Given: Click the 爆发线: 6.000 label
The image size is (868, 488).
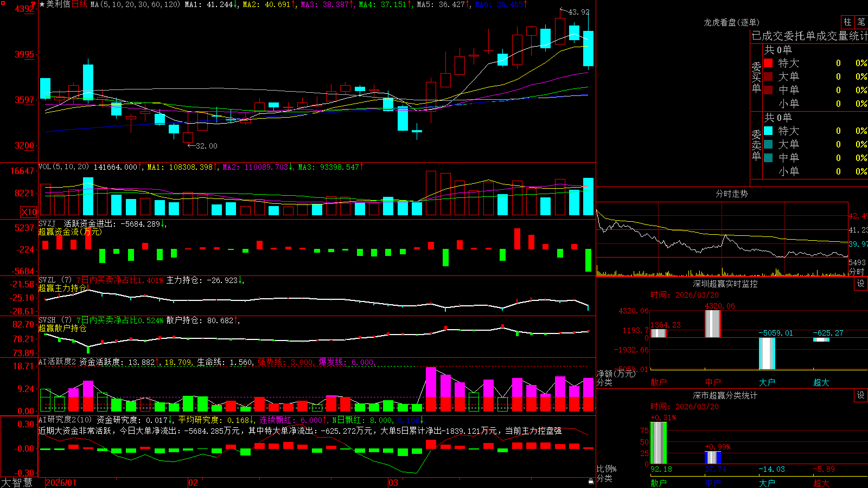Looking at the screenshot, I should (x=346, y=362).
